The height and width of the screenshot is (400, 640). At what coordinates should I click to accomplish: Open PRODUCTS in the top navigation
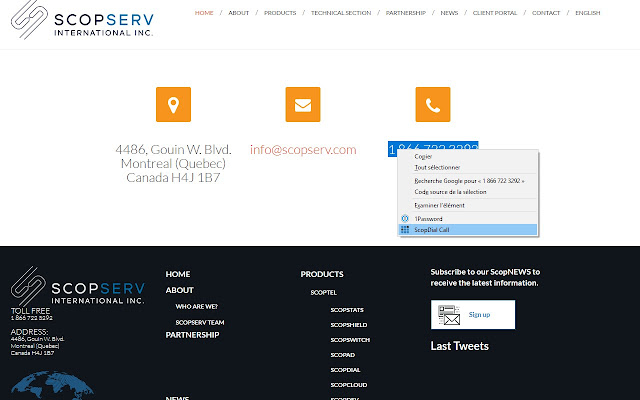point(280,13)
